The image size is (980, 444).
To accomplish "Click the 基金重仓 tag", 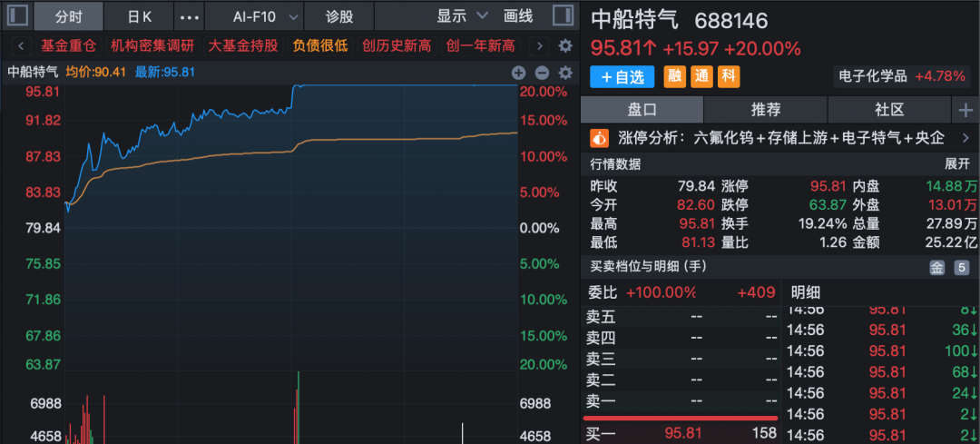I will click(68, 45).
